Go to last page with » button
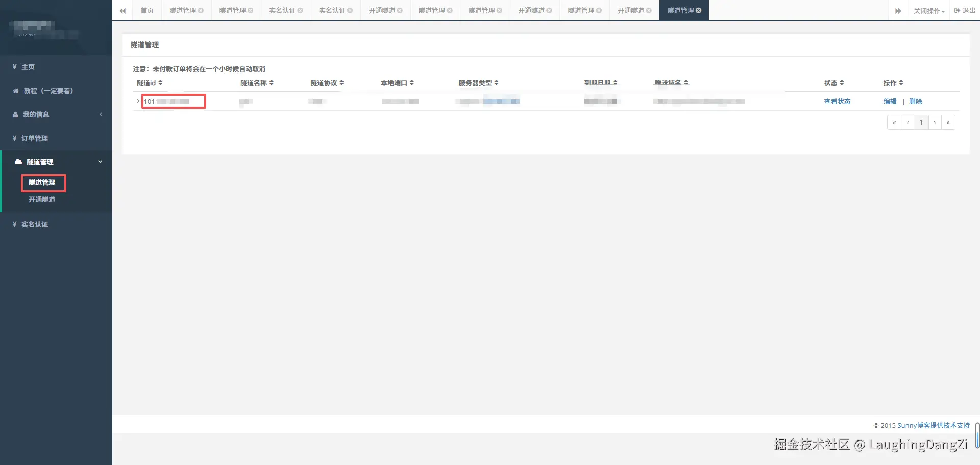The height and width of the screenshot is (465, 980). coord(948,123)
